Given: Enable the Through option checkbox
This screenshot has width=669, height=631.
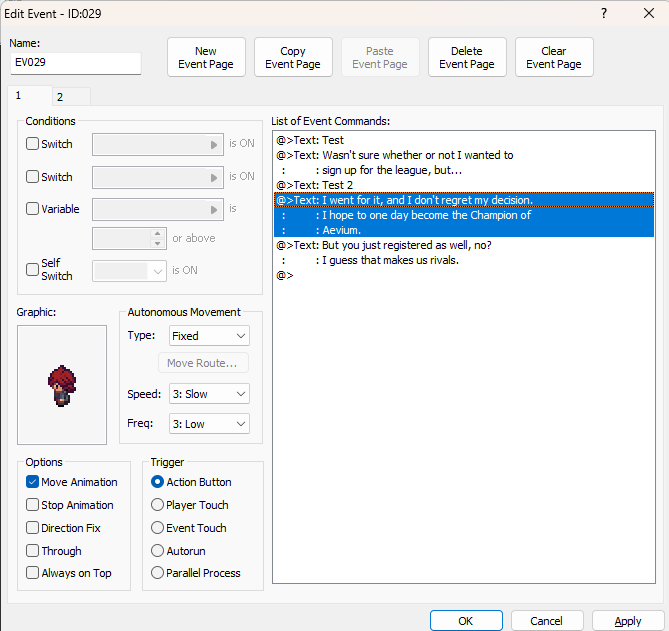Looking at the screenshot, I should pyautogui.click(x=33, y=551).
